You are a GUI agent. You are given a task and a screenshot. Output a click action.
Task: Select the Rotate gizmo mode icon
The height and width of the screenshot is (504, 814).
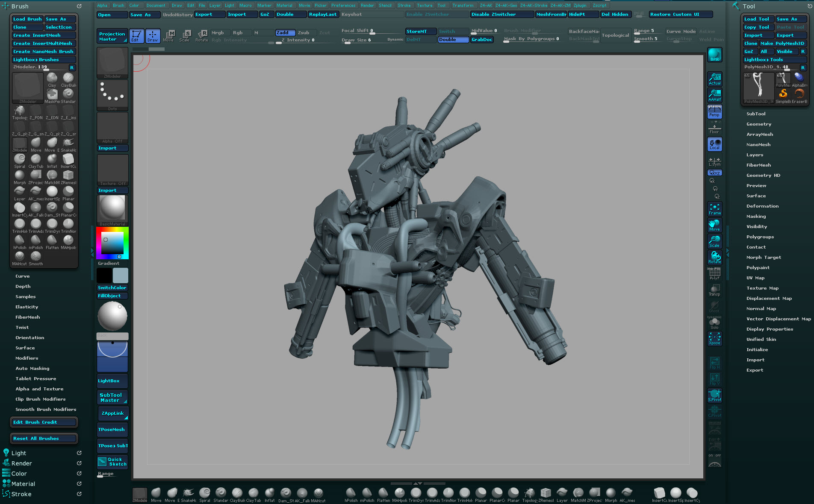[x=201, y=36]
